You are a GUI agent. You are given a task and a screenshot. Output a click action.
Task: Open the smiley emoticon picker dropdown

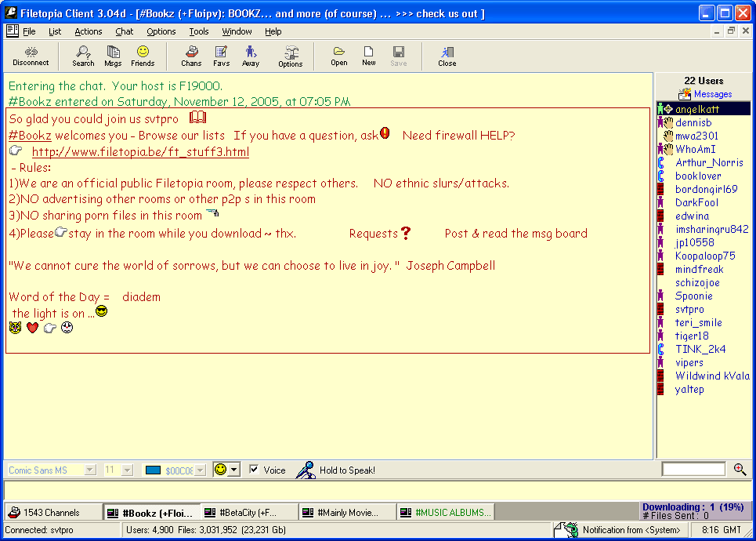tap(234, 470)
